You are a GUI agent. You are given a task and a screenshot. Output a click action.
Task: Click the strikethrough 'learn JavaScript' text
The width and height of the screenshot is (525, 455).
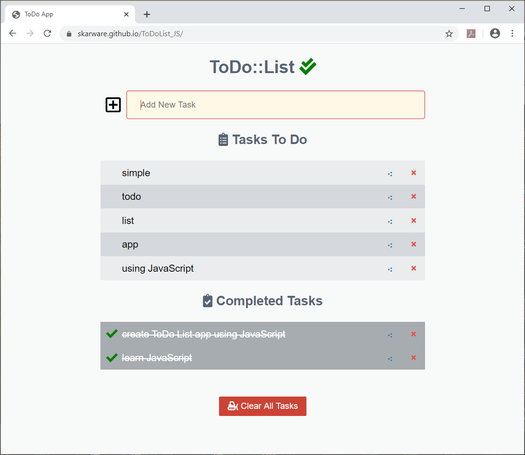tap(157, 358)
